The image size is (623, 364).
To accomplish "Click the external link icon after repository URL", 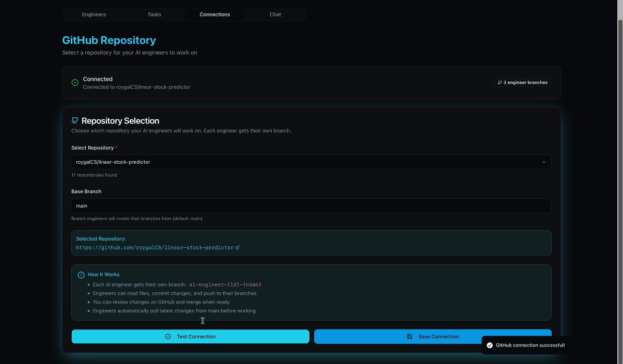I will [238, 247].
